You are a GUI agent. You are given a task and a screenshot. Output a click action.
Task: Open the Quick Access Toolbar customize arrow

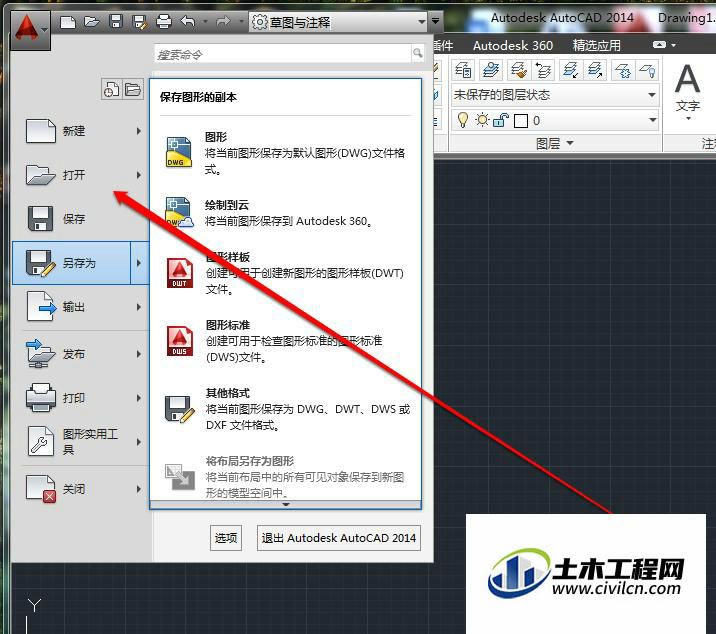[x=435, y=21]
